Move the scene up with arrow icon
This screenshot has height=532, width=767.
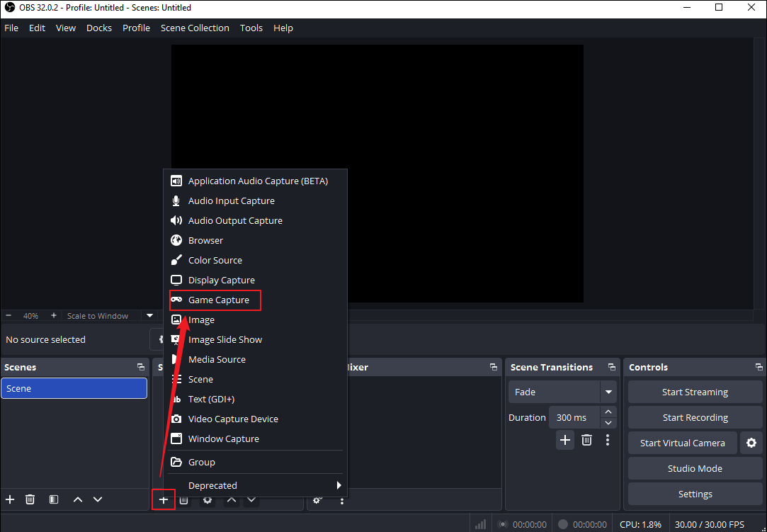pos(77,499)
